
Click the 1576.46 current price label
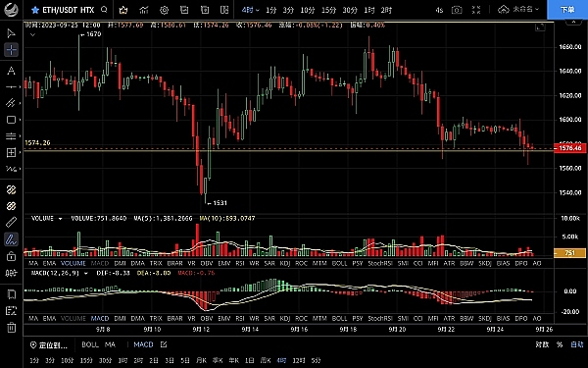(570, 148)
